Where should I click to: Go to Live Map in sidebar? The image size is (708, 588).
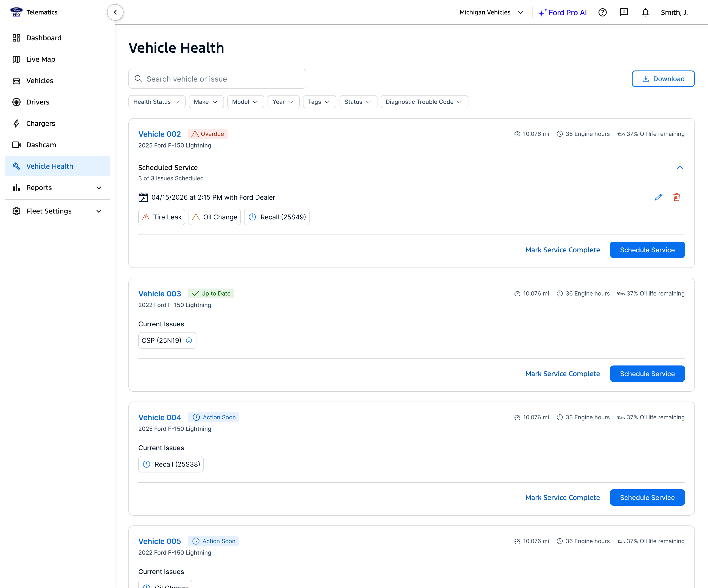[40, 59]
